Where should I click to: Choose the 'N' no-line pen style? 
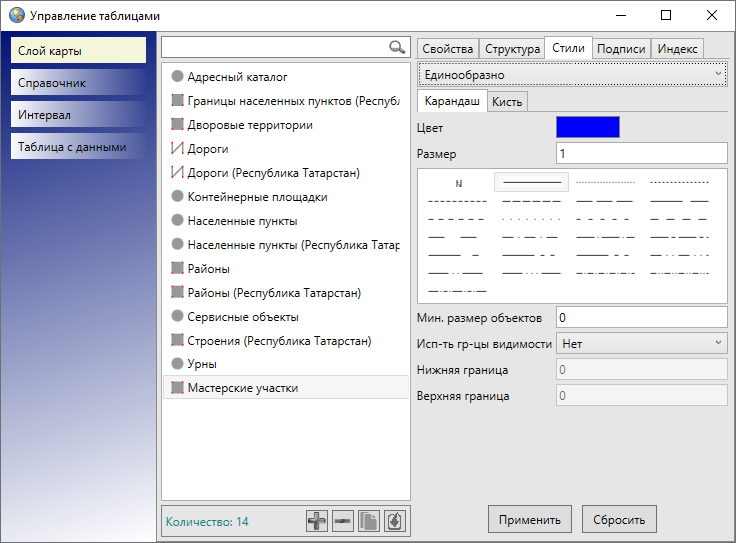click(x=459, y=183)
